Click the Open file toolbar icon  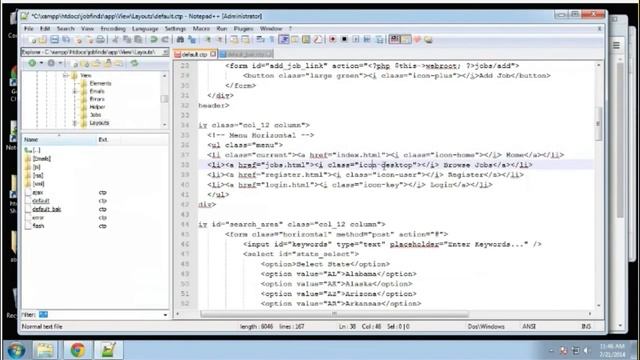pyautogui.click(x=43, y=40)
